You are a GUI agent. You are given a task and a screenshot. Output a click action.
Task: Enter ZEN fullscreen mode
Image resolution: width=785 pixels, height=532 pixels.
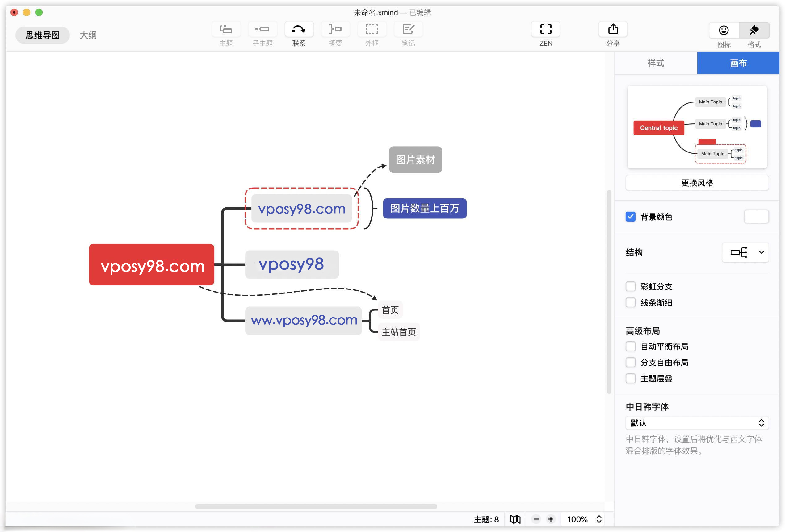click(545, 30)
